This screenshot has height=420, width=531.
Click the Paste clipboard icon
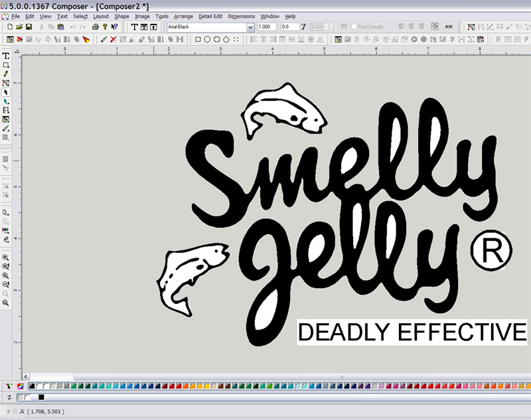(x=60, y=27)
